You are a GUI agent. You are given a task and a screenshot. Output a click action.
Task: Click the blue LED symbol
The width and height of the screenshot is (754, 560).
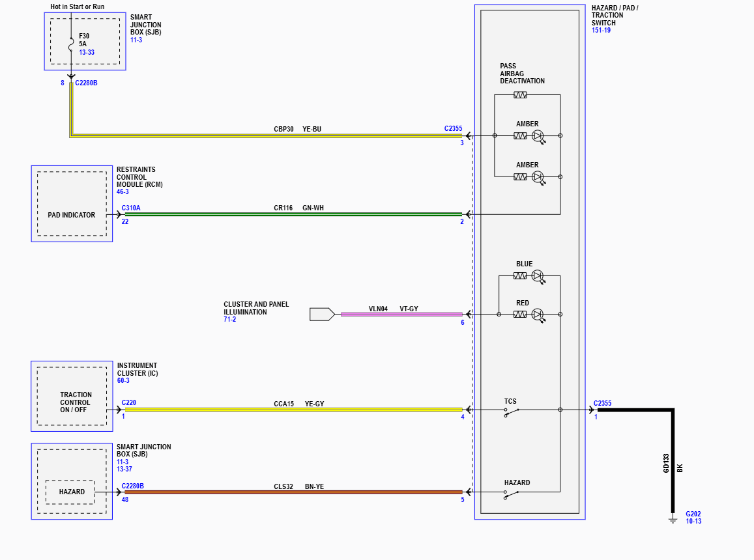pos(538,276)
